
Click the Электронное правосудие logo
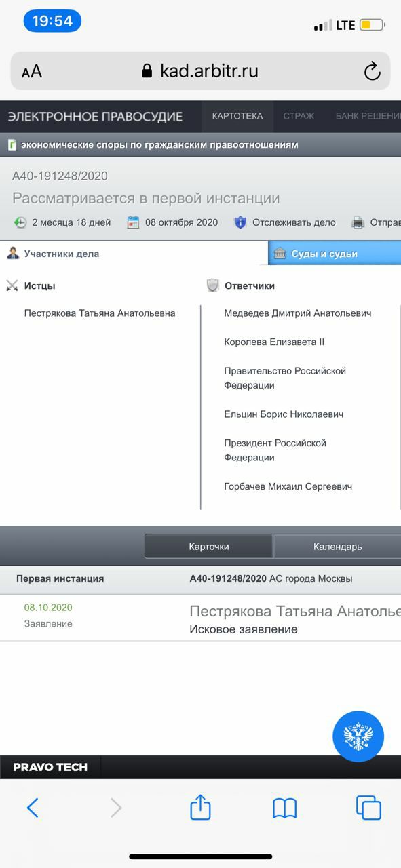coord(95,117)
